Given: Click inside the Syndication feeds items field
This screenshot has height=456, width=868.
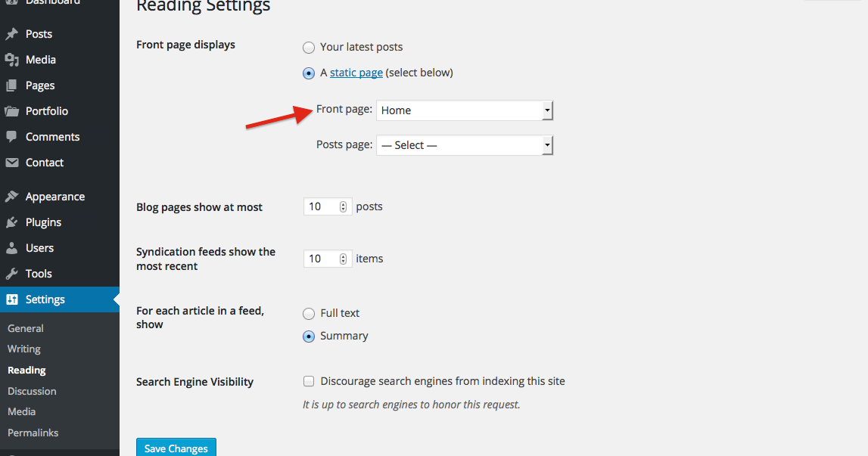Looking at the screenshot, I should point(322,258).
